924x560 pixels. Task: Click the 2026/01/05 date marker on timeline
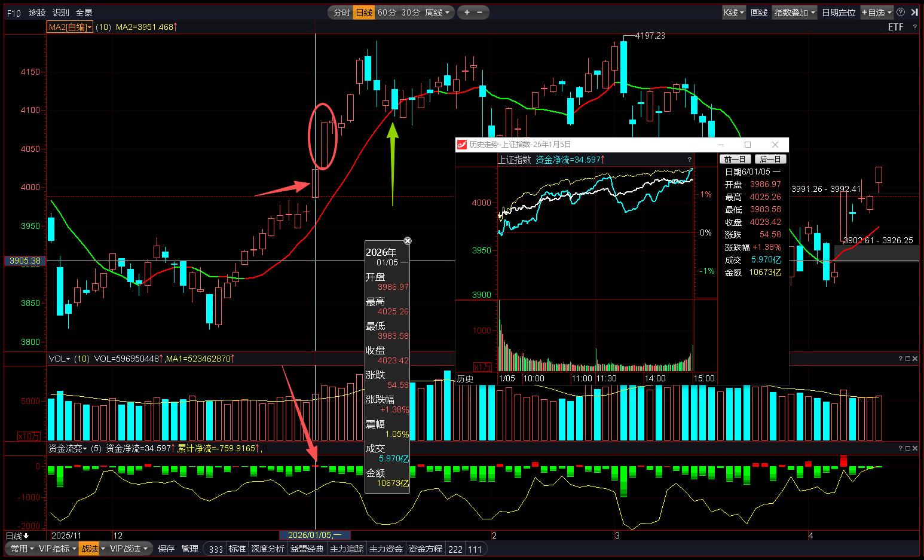point(315,535)
